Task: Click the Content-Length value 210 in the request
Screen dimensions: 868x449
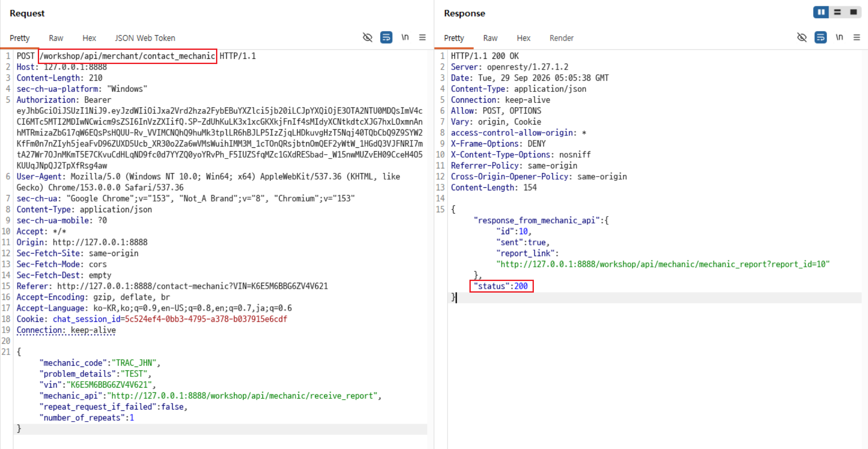Action: point(96,78)
